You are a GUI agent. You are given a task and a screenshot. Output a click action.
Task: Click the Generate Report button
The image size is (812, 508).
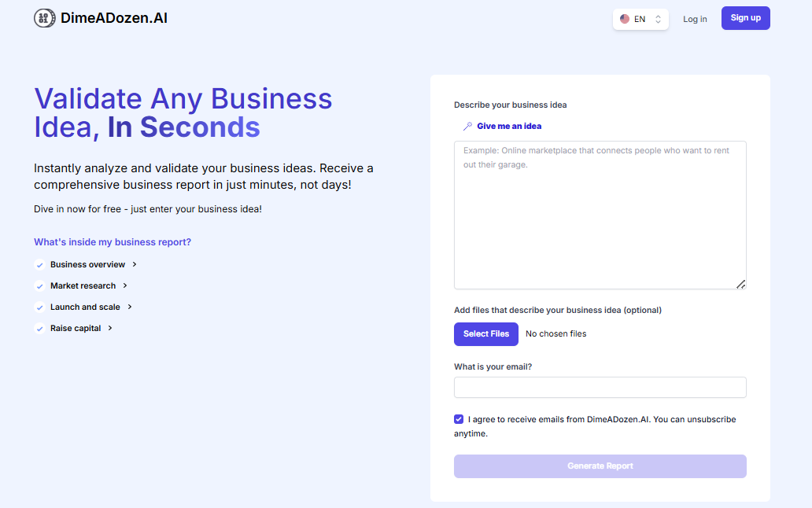[600, 466]
